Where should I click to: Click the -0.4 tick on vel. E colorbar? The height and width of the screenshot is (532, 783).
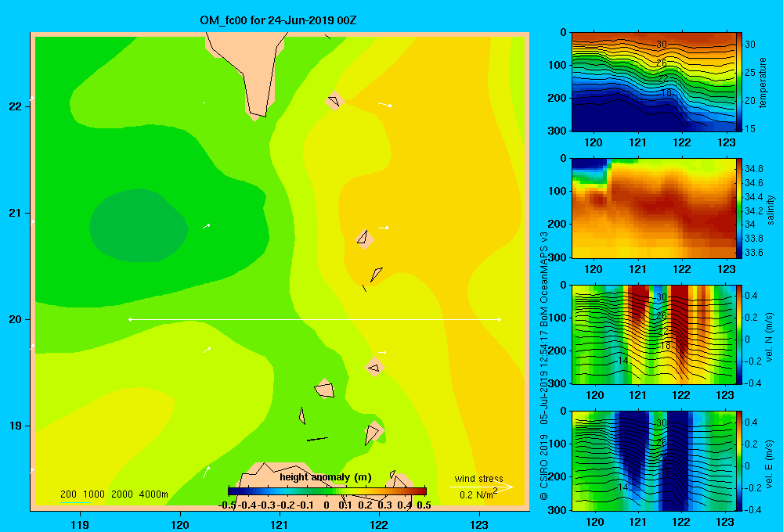coord(752,509)
